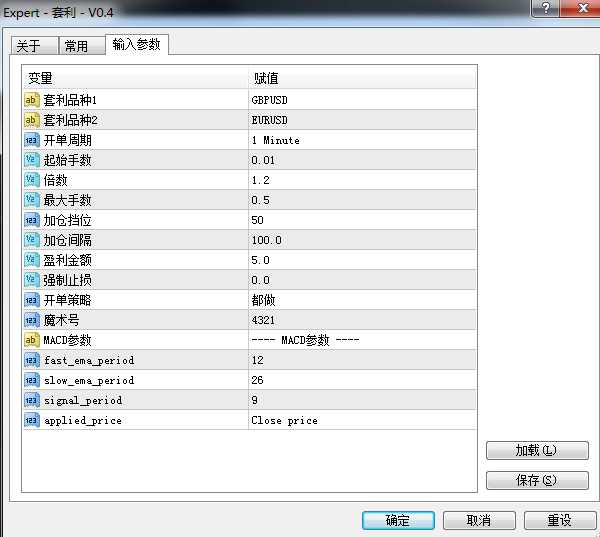Click the integer icon beside 开单周期

pyautogui.click(x=31, y=140)
